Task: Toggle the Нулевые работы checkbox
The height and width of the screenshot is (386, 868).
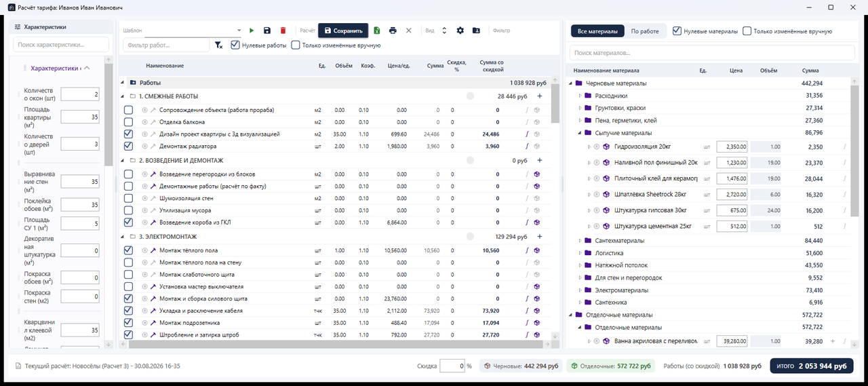Action: point(235,45)
